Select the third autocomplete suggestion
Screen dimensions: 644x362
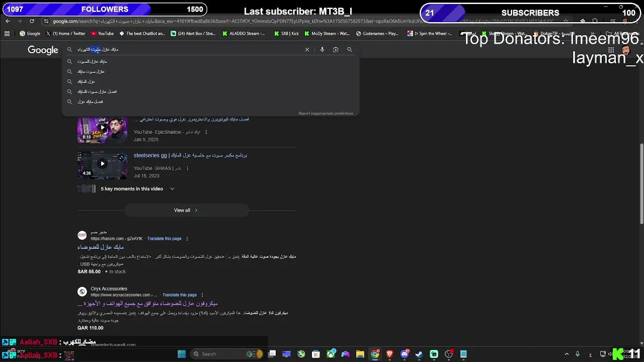tap(210, 81)
